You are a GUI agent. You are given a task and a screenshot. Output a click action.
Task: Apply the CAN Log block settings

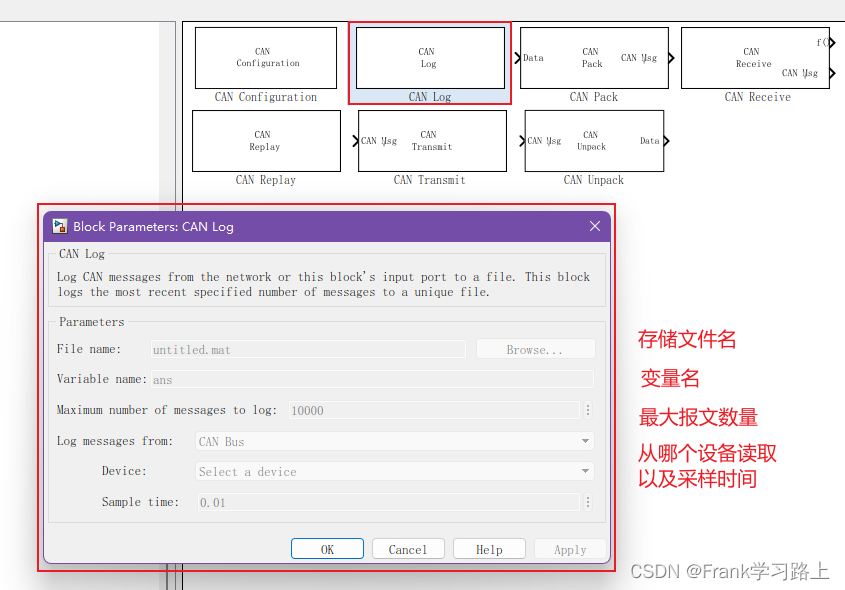(x=569, y=548)
